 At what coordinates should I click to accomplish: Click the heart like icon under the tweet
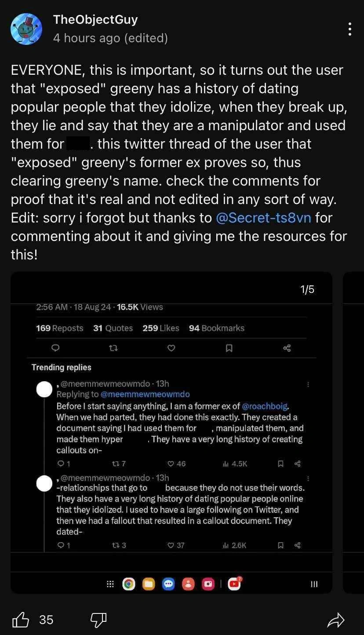point(171,348)
